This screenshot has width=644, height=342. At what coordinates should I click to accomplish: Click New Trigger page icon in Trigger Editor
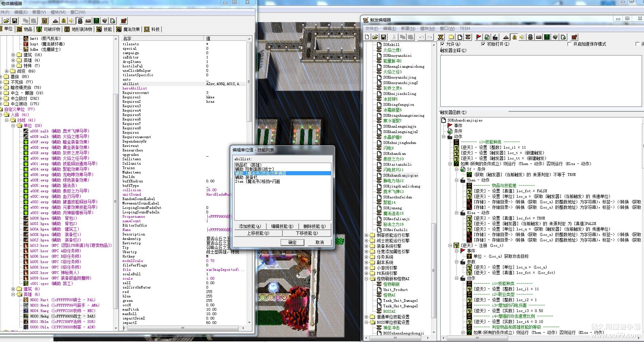460,37
